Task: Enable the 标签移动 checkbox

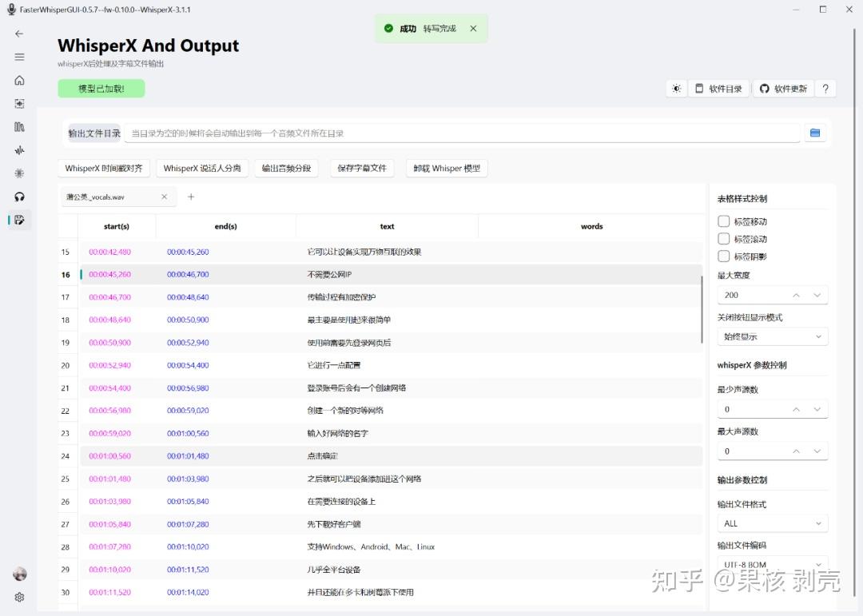Action: pyautogui.click(x=724, y=221)
